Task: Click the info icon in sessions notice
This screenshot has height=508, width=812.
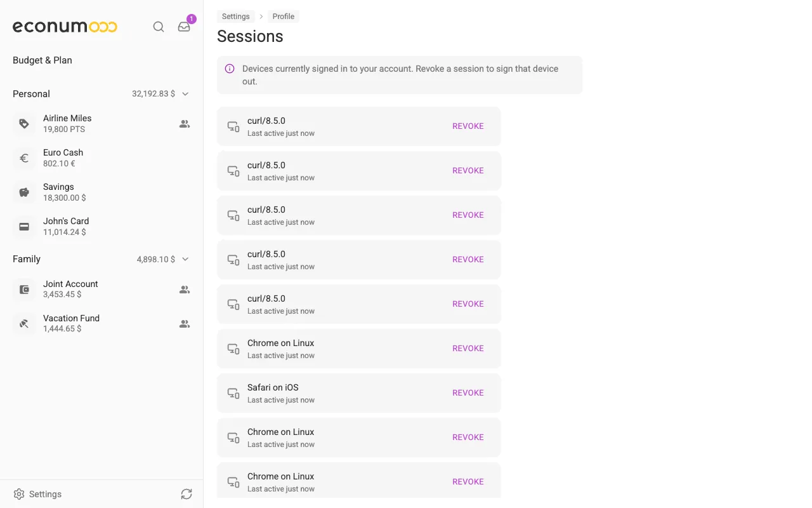Action: pos(230,69)
